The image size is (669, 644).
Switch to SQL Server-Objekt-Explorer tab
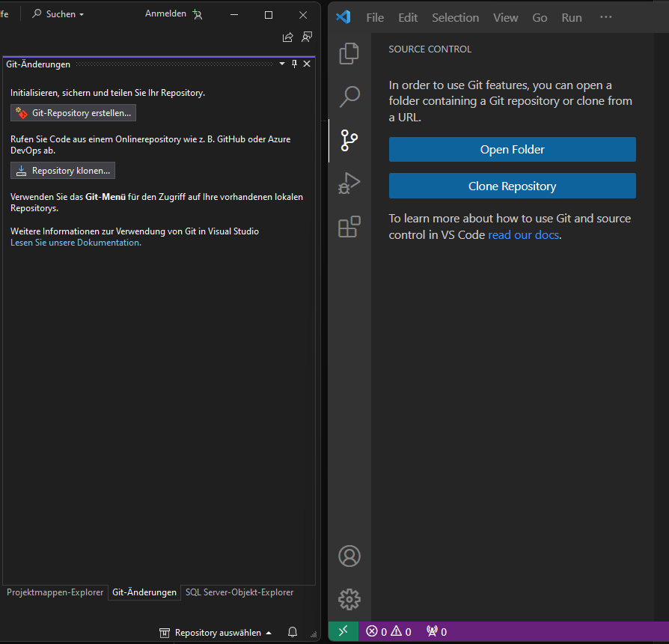[x=239, y=592]
